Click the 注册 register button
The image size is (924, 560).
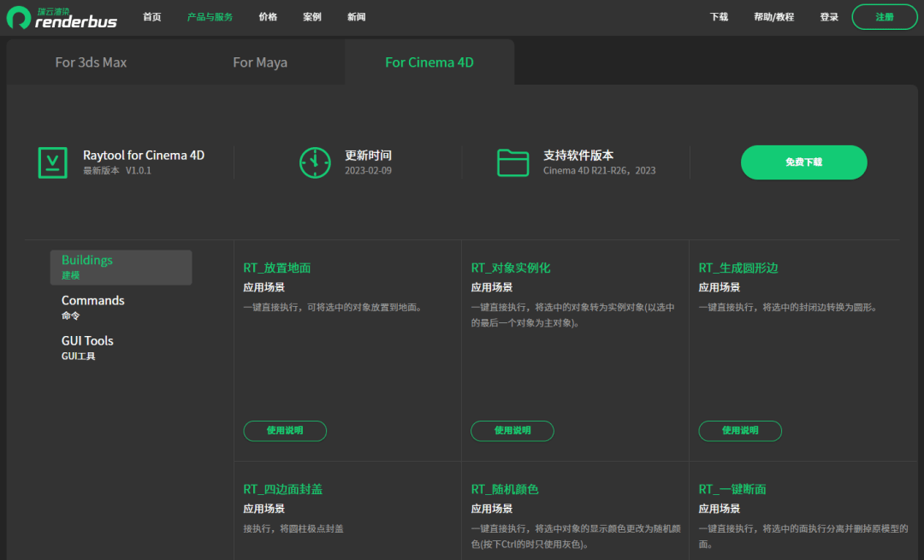click(884, 17)
